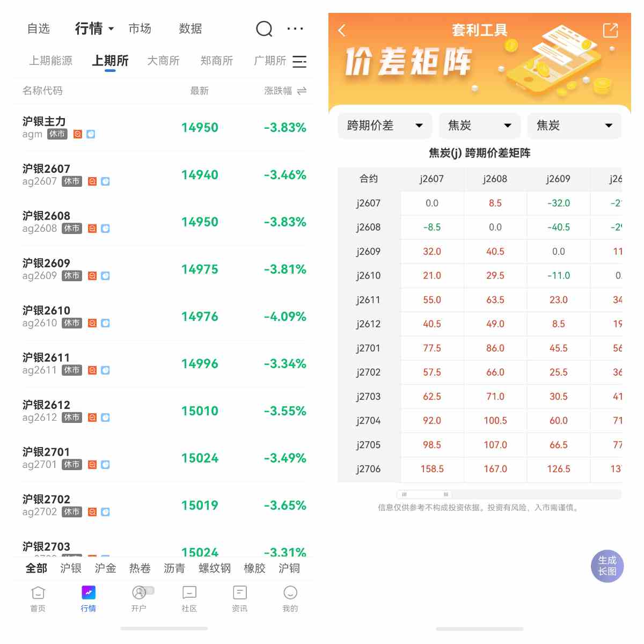Screen dimensions: 644x644
Task: Select the 158.5 cell in j2706 row
Action: click(432, 469)
